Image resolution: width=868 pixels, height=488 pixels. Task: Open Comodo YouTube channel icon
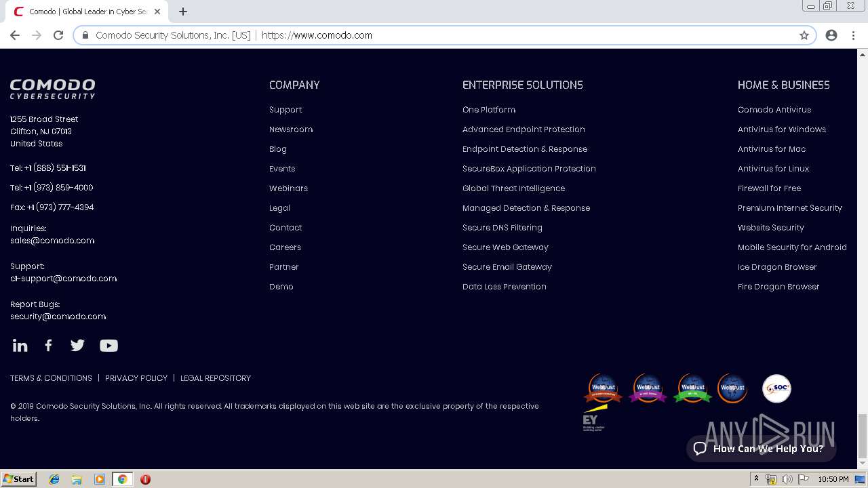pos(108,346)
